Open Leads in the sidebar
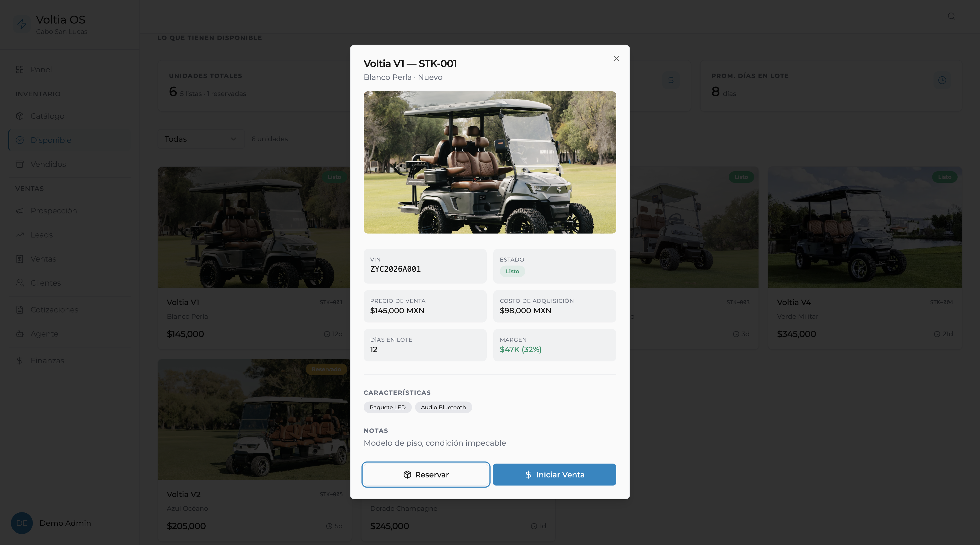Screen dimensions: 980x545 pos(70,234)
